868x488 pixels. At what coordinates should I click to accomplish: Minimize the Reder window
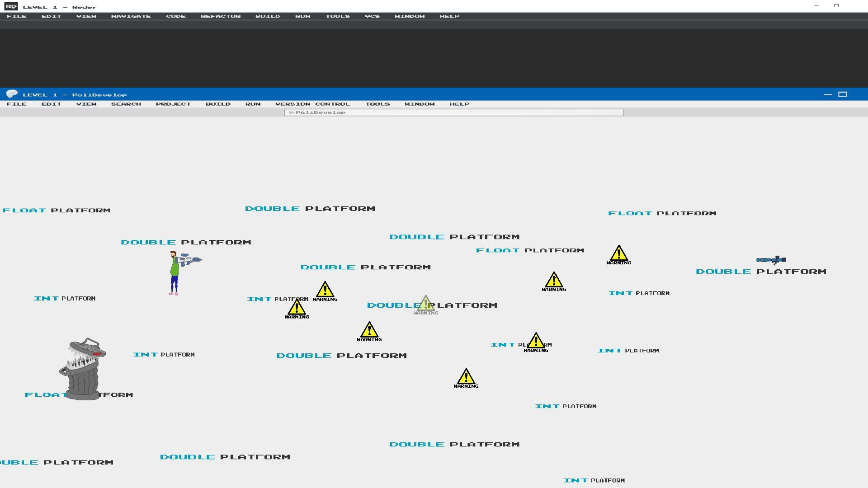[816, 6]
